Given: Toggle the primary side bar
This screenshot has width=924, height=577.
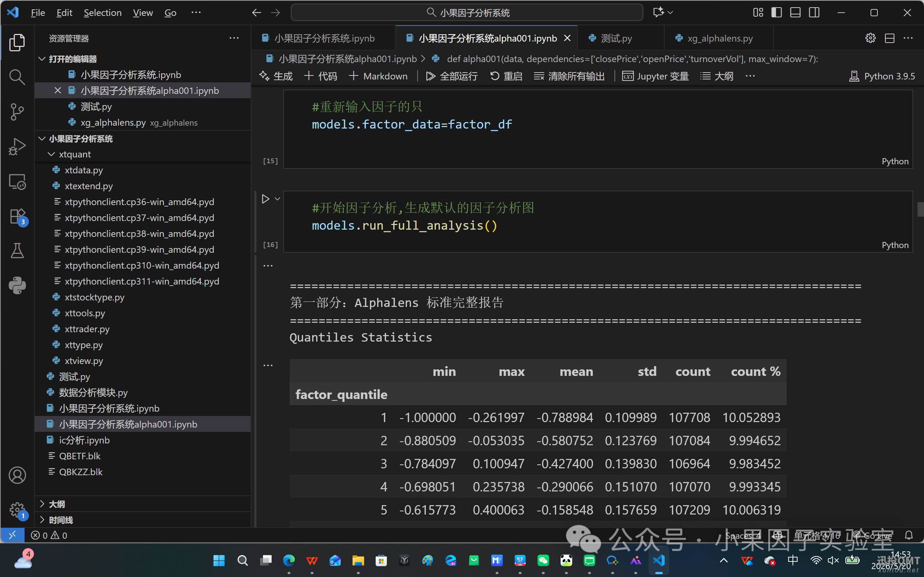Looking at the screenshot, I should tap(776, 13).
